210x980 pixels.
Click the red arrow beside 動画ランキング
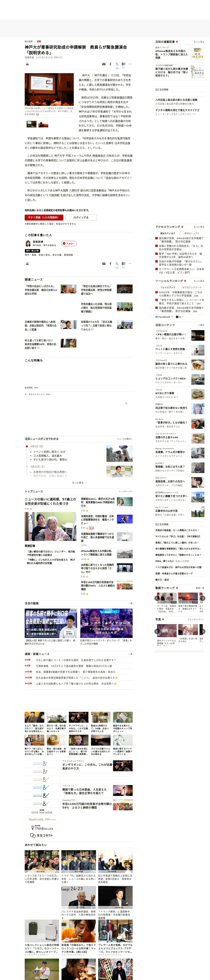177,588
